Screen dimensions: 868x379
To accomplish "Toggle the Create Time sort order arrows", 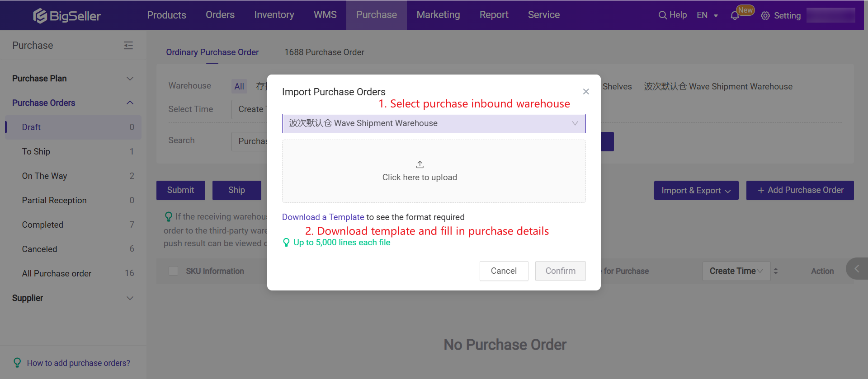I will point(776,271).
